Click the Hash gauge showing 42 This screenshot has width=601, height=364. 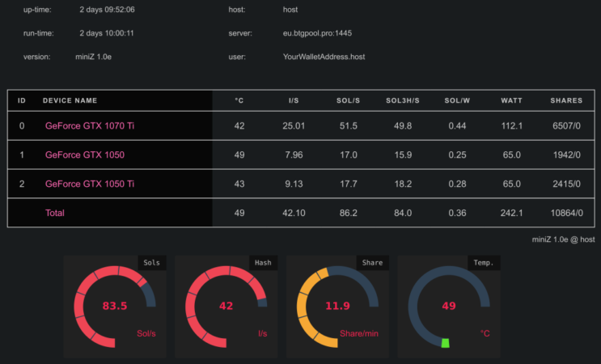[x=226, y=307]
